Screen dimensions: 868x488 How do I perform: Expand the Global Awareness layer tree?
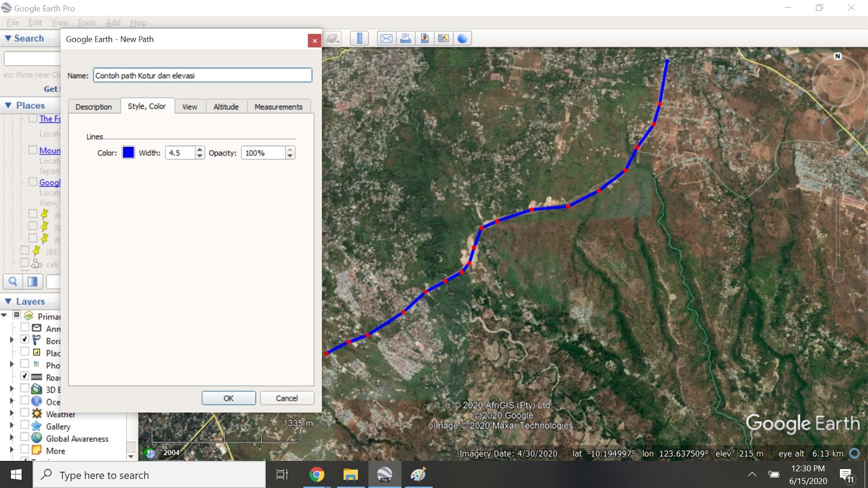[11, 437]
